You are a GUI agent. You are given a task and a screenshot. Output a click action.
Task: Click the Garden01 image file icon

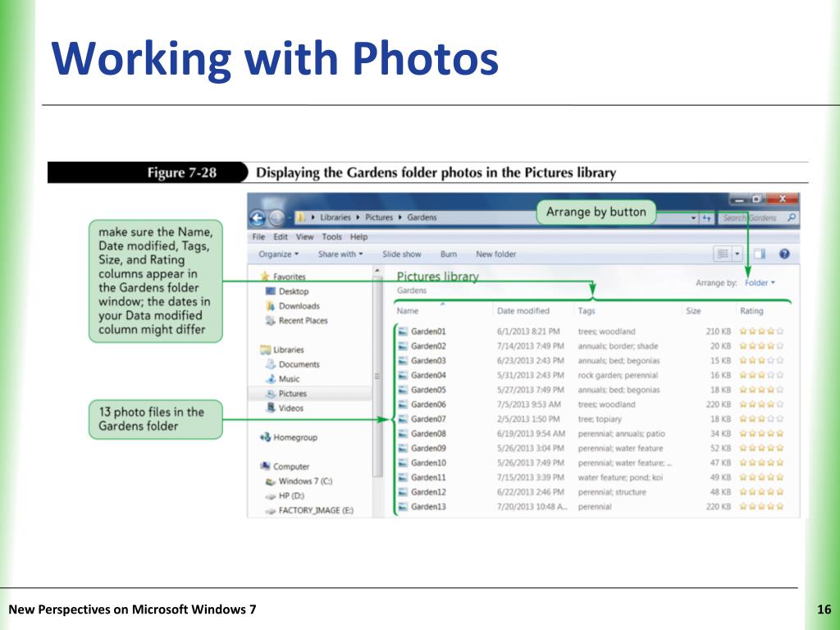[x=403, y=331]
